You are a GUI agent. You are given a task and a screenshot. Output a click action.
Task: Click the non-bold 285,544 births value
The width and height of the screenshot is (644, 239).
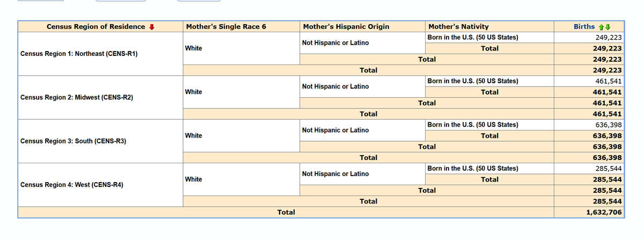[609, 168]
